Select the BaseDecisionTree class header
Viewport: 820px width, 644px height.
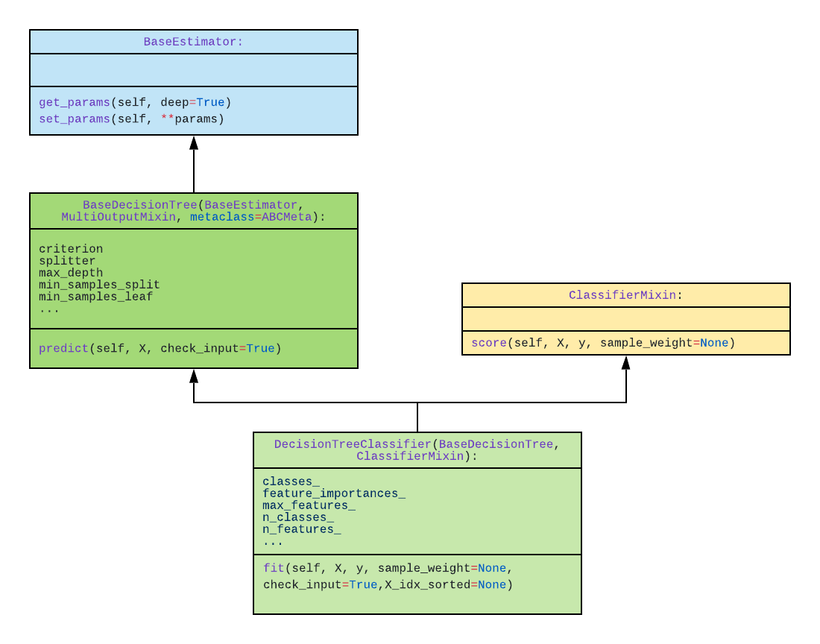tap(194, 210)
